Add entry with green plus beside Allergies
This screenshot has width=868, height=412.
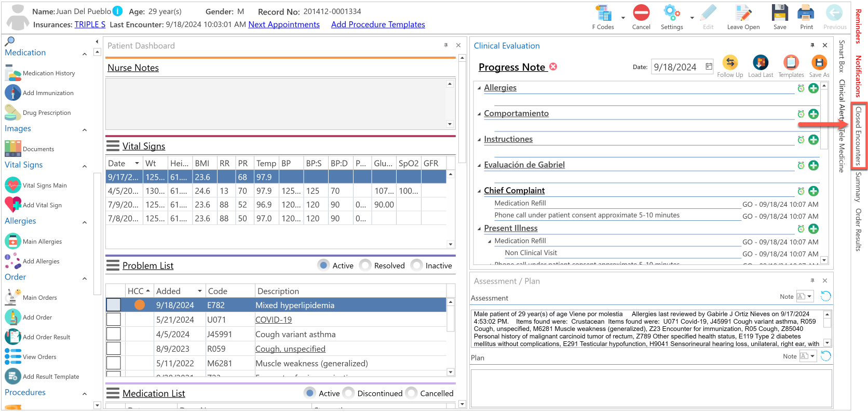[813, 88]
